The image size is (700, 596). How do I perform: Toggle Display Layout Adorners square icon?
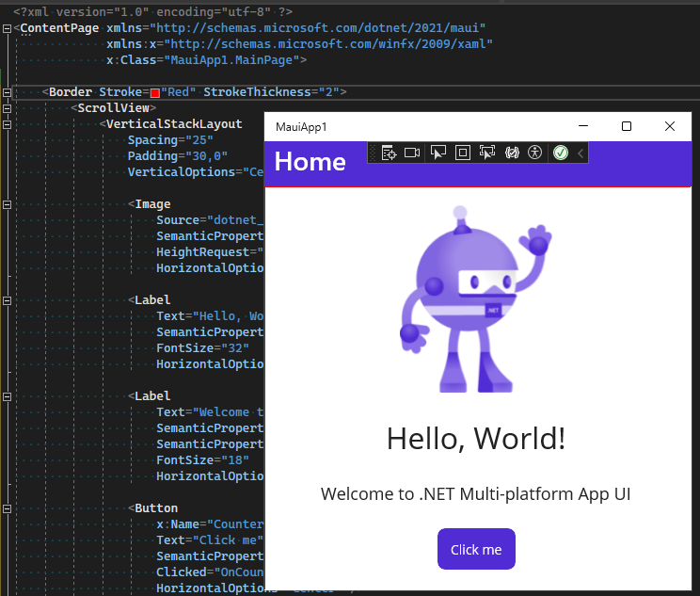[463, 153]
